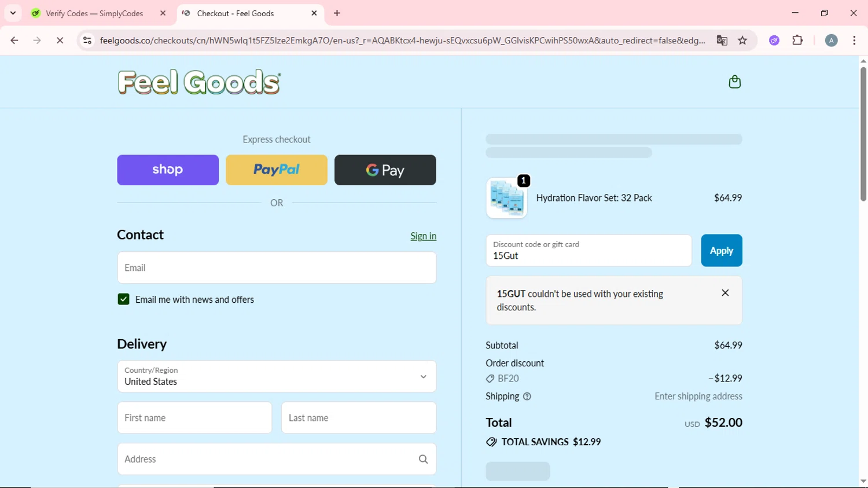
Task: Close the Checkout - Feel Goods tab
Action: pos(314,13)
